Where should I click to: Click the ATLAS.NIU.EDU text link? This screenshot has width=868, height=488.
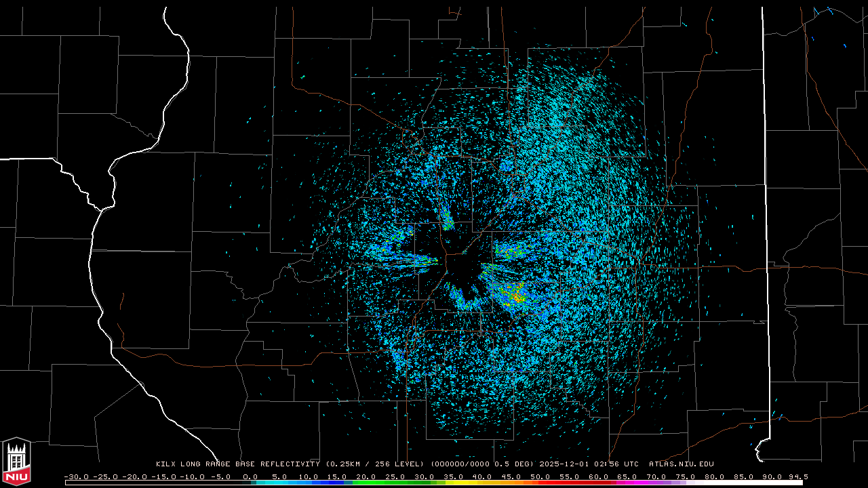click(x=681, y=464)
